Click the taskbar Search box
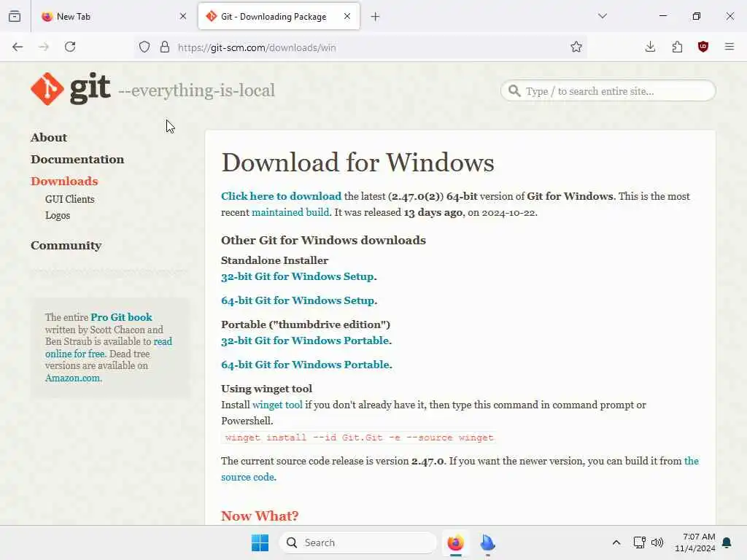Screen dimensions: 747x560 pos(357,542)
